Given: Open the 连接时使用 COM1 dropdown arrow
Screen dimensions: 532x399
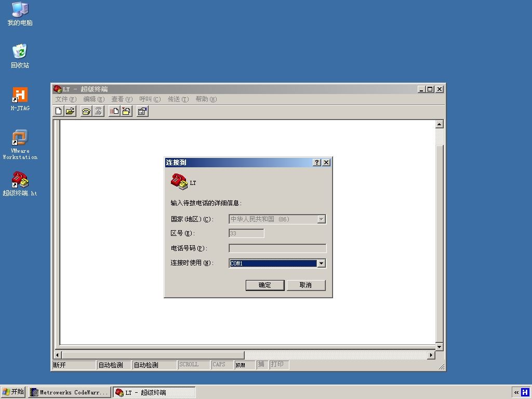Looking at the screenshot, I should point(321,263).
